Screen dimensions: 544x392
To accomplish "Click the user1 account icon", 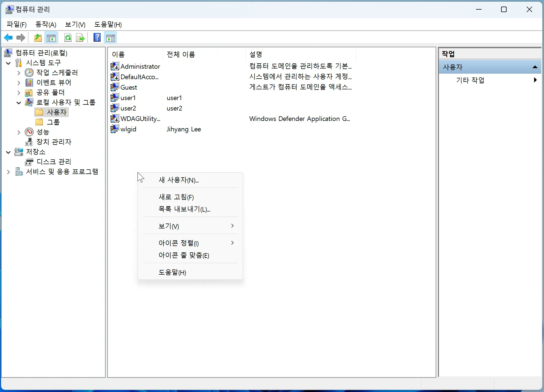I will 115,98.
